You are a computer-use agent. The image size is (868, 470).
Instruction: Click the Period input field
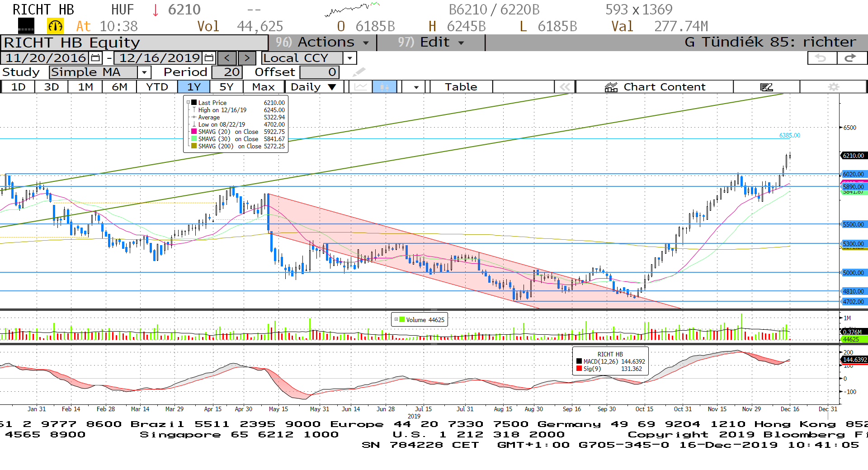(x=227, y=72)
